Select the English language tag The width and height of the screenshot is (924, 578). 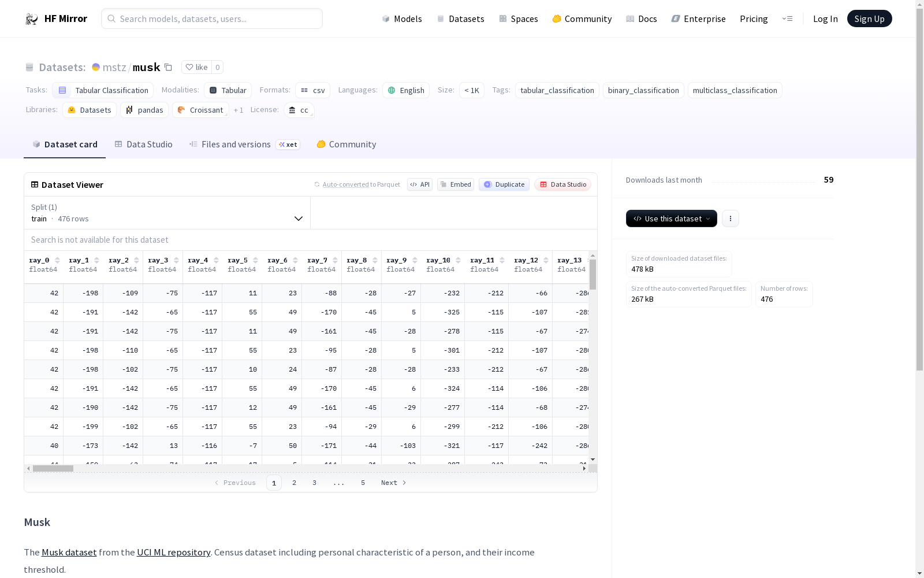[x=406, y=90]
